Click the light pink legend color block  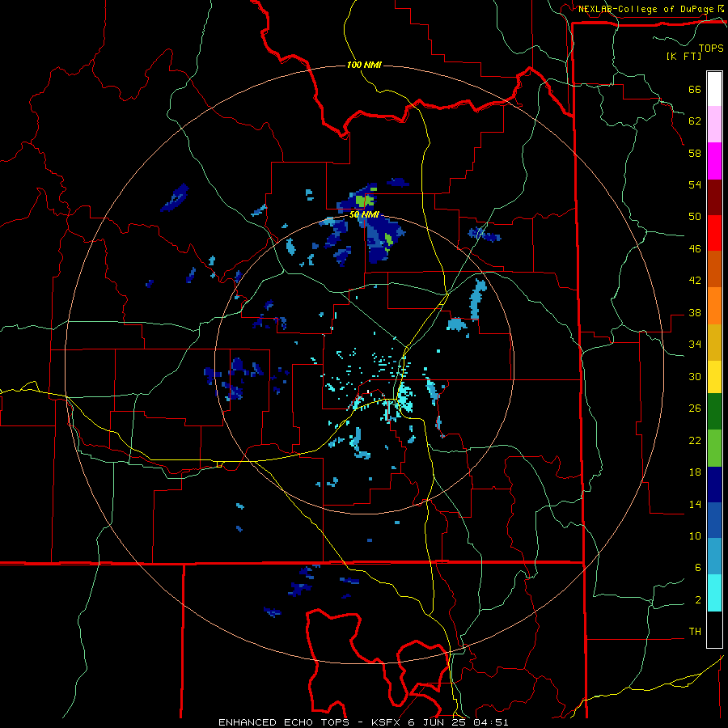pos(714,124)
